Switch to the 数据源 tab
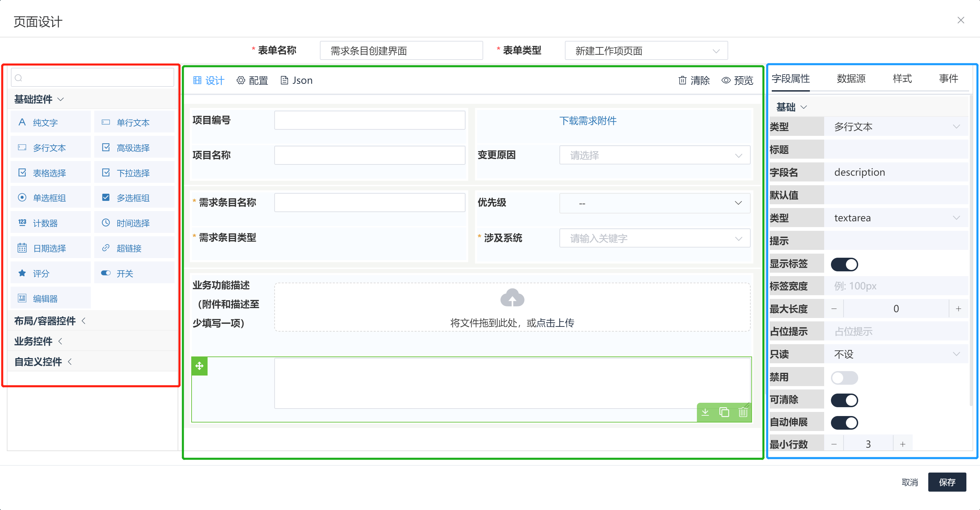980x510 pixels. click(851, 79)
